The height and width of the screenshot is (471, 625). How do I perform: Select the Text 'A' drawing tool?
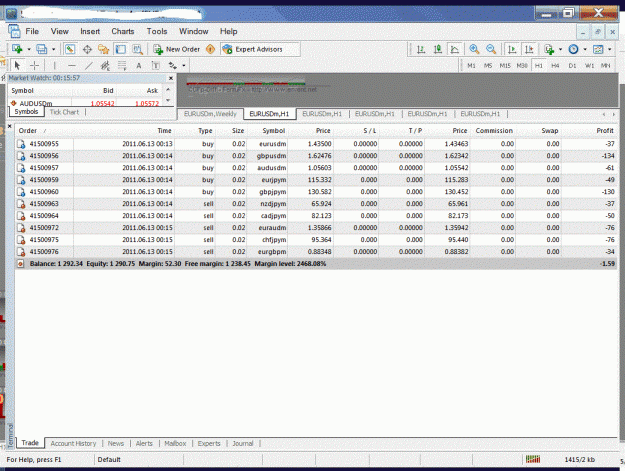tap(139, 66)
